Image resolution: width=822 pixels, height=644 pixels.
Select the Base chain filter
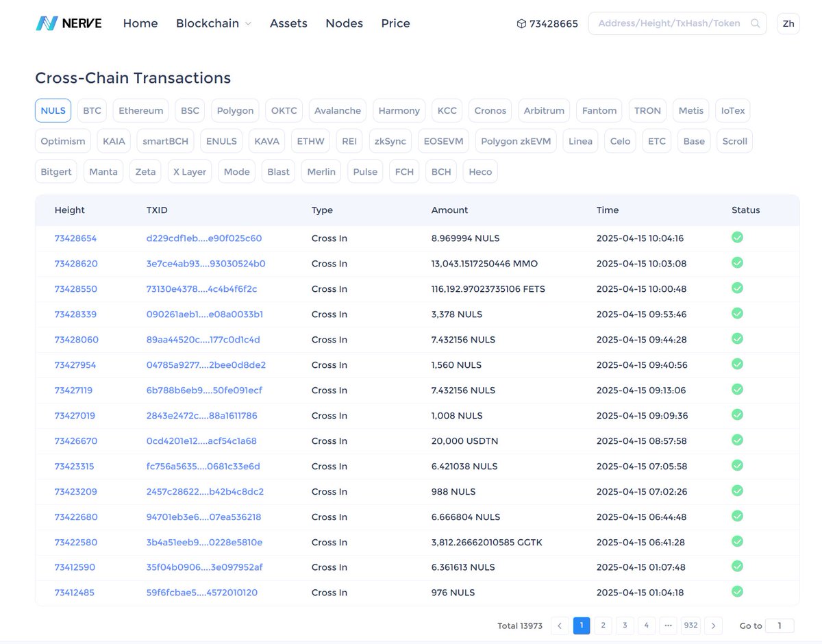tap(694, 141)
